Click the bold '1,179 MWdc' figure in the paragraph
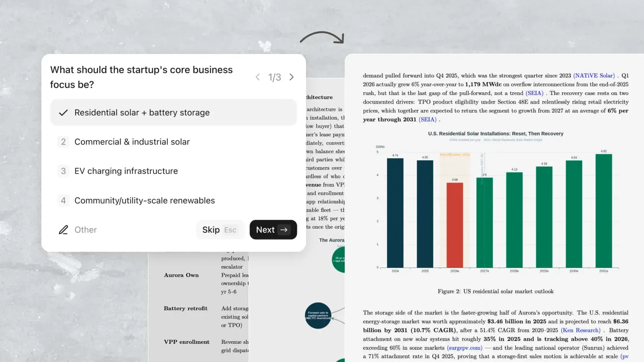 (483, 85)
